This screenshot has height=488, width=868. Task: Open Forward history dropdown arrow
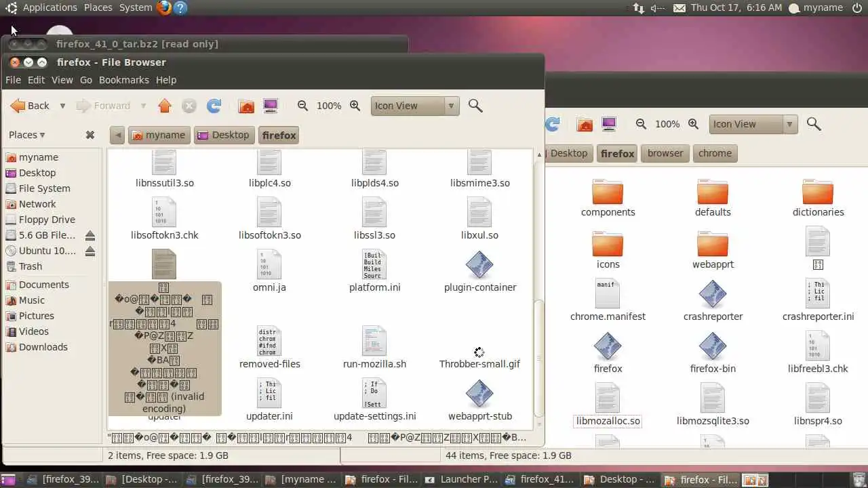coord(143,106)
